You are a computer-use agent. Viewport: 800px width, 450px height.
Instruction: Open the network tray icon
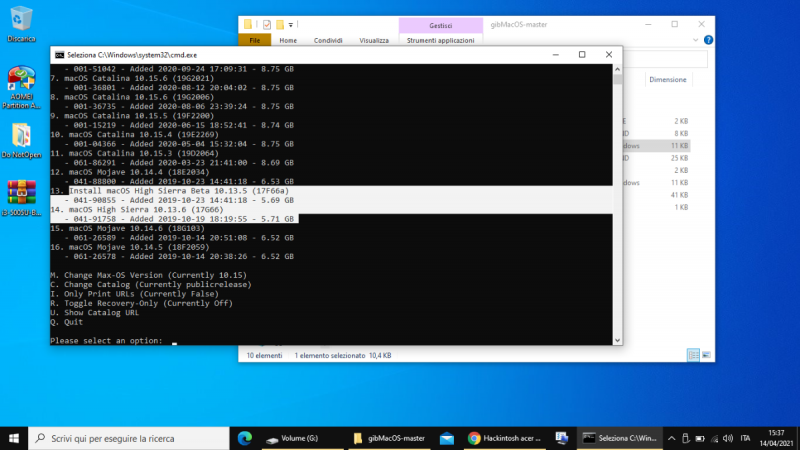[714, 438]
